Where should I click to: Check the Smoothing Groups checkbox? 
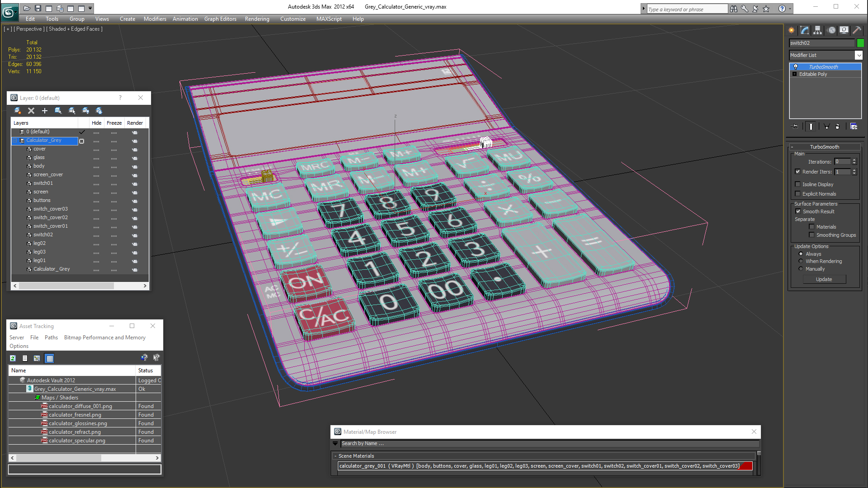[x=812, y=235]
